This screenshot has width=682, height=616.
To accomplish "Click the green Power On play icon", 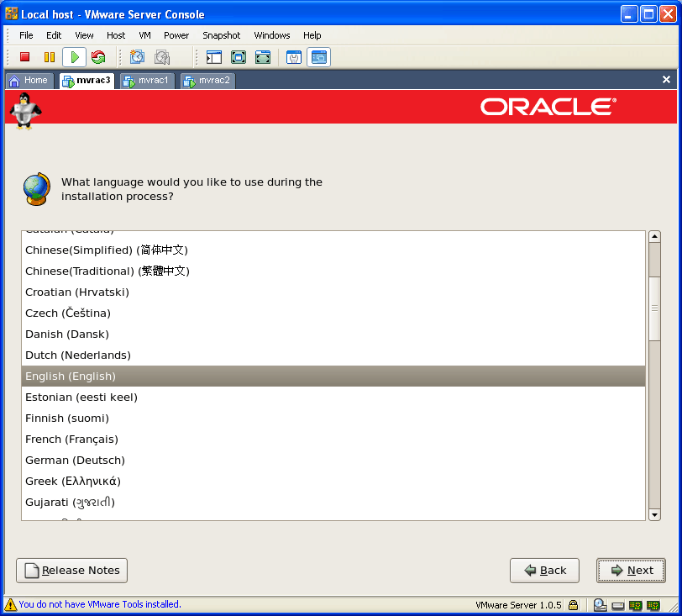I will point(74,57).
